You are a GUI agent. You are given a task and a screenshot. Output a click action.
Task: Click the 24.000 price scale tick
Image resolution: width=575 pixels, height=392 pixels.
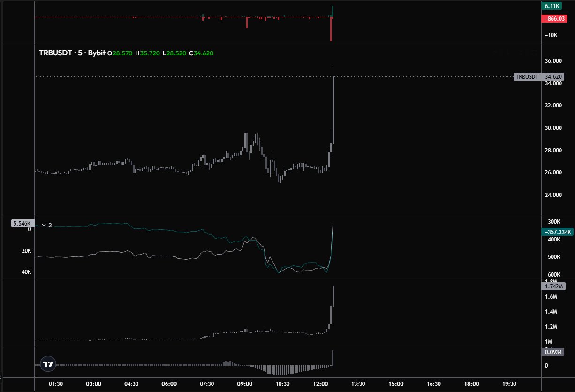pyautogui.click(x=553, y=195)
